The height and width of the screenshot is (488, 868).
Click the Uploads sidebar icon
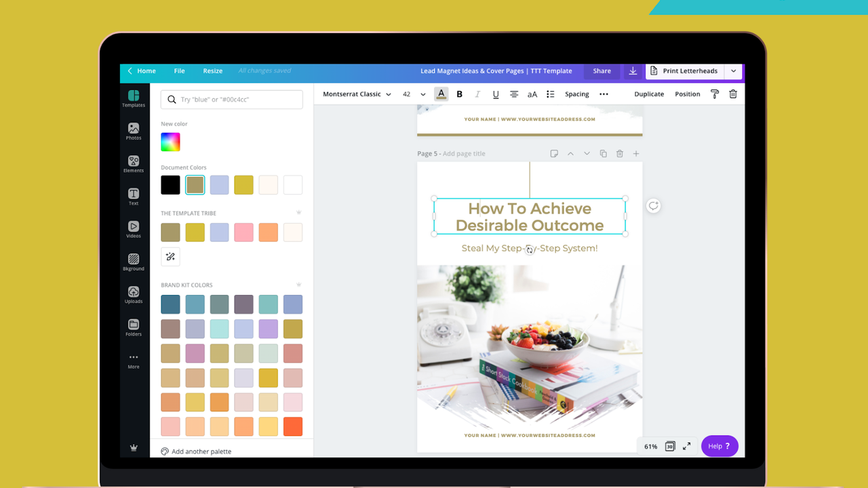(134, 295)
